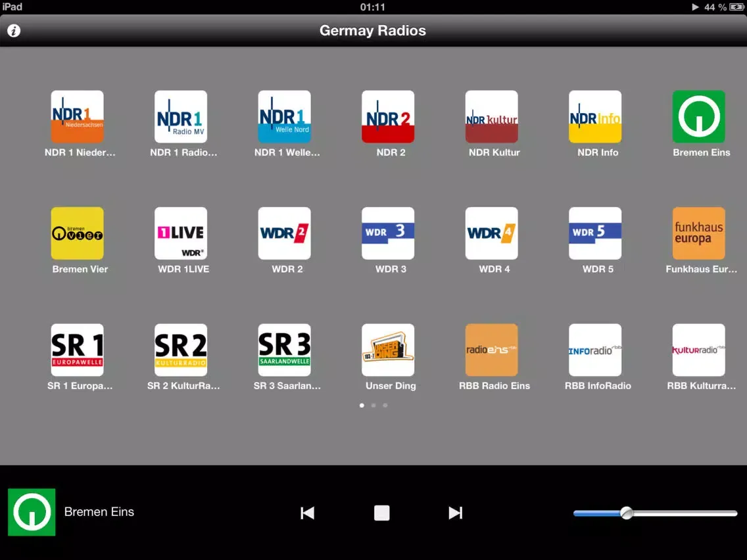Tap the Germay Radios header title
Viewport: 747px width, 560px height.
click(x=373, y=30)
